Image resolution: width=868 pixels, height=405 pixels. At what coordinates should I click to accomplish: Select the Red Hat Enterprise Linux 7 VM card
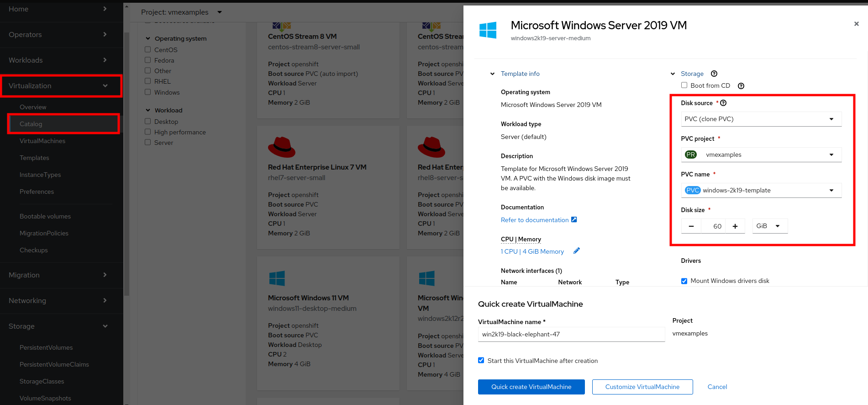tap(328, 187)
